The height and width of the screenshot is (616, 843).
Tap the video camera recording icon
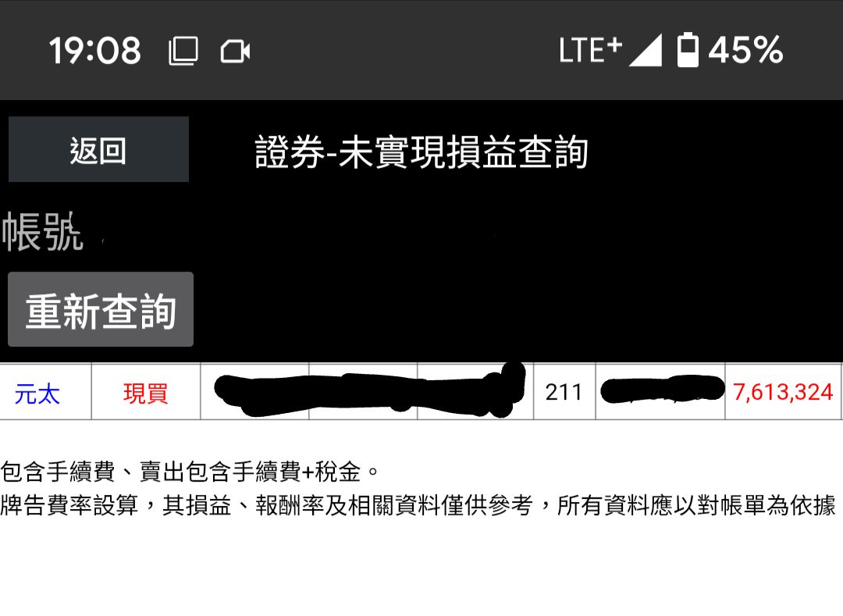point(236,52)
